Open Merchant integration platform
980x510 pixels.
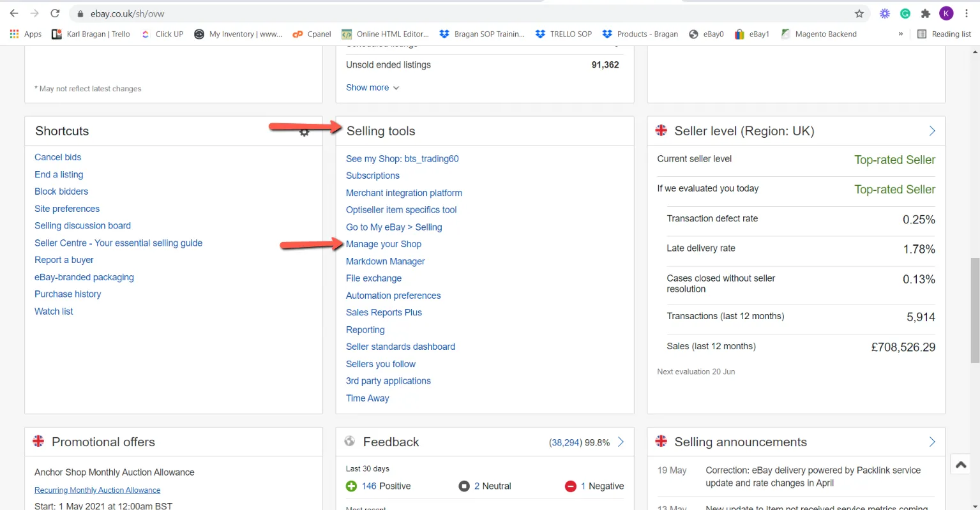click(x=404, y=193)
